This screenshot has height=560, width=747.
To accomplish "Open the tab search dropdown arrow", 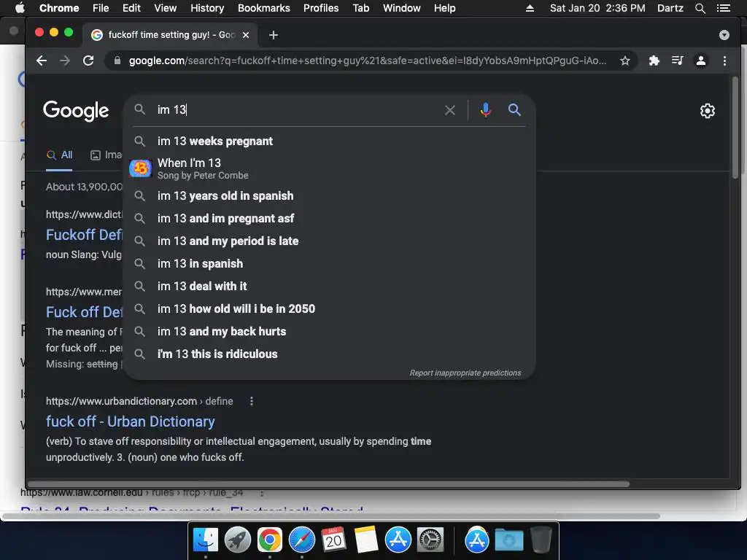I will click(x=724, y=35).
